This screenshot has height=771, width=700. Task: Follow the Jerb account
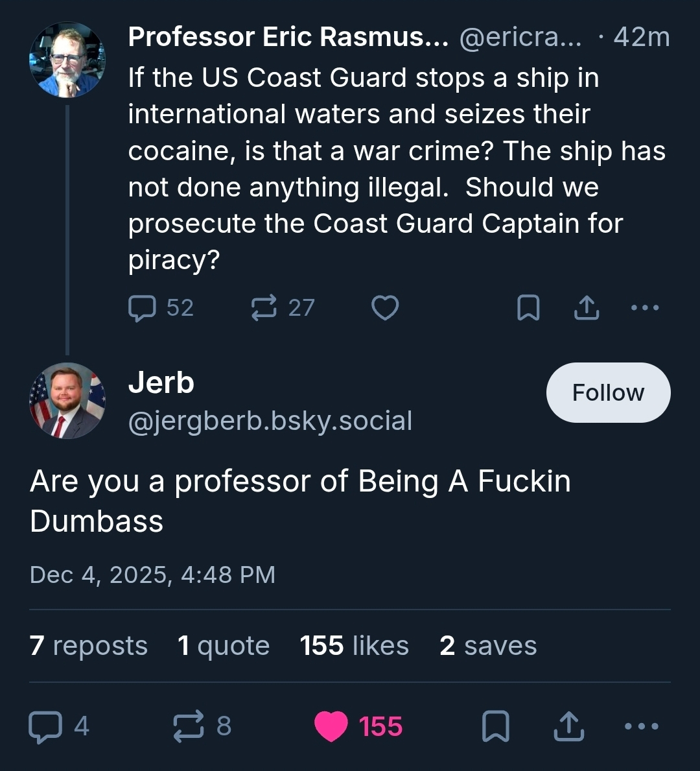(608, 392)
